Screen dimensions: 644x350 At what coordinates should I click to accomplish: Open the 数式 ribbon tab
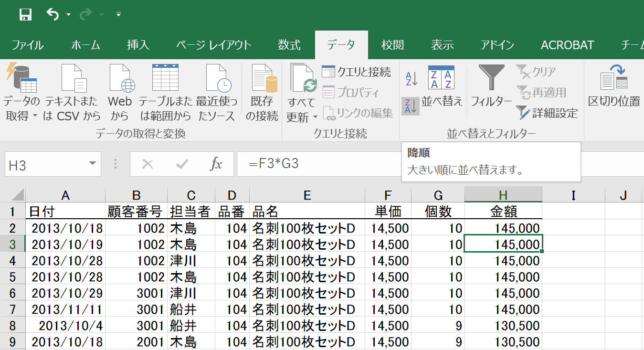click(x=289, y=45)
